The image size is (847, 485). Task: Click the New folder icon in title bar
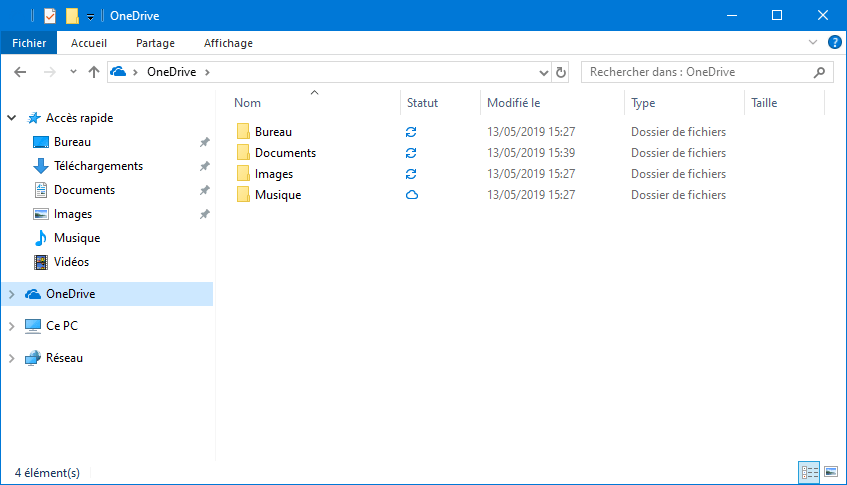pos(72,16)
